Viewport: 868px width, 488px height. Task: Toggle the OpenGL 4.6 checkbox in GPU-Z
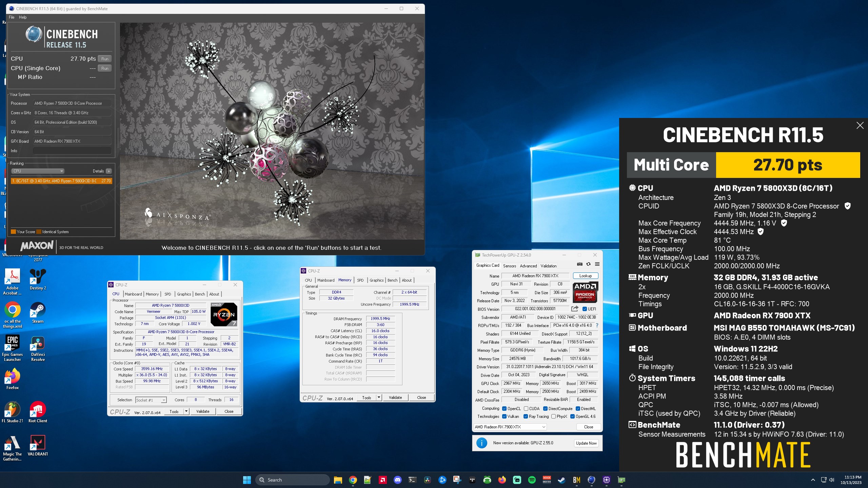pyautogui.click(x=572, y=416)
